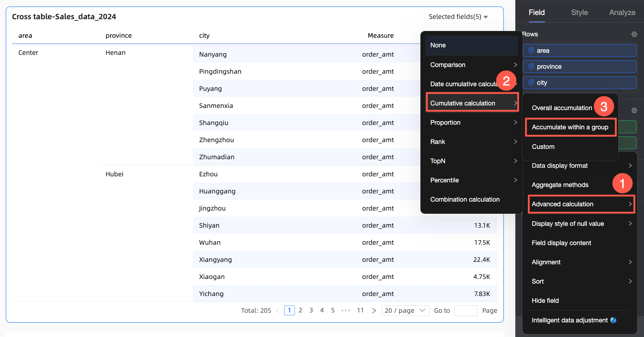
Task: Click the area column header
Action: coord(25,36)
